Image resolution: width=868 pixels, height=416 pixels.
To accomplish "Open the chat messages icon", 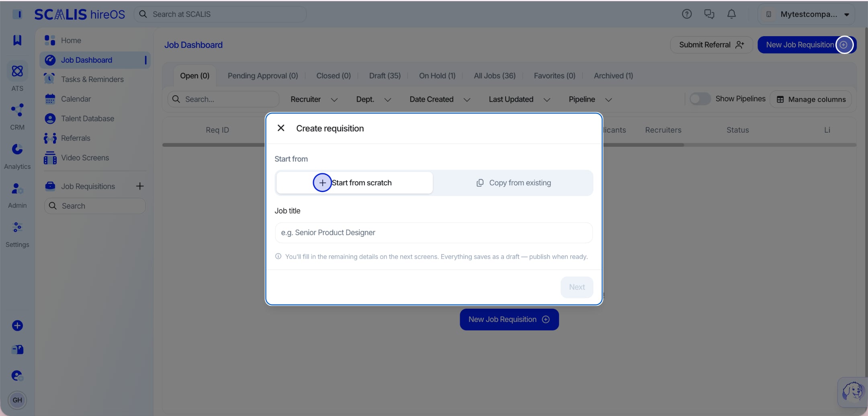I will 709,14.
